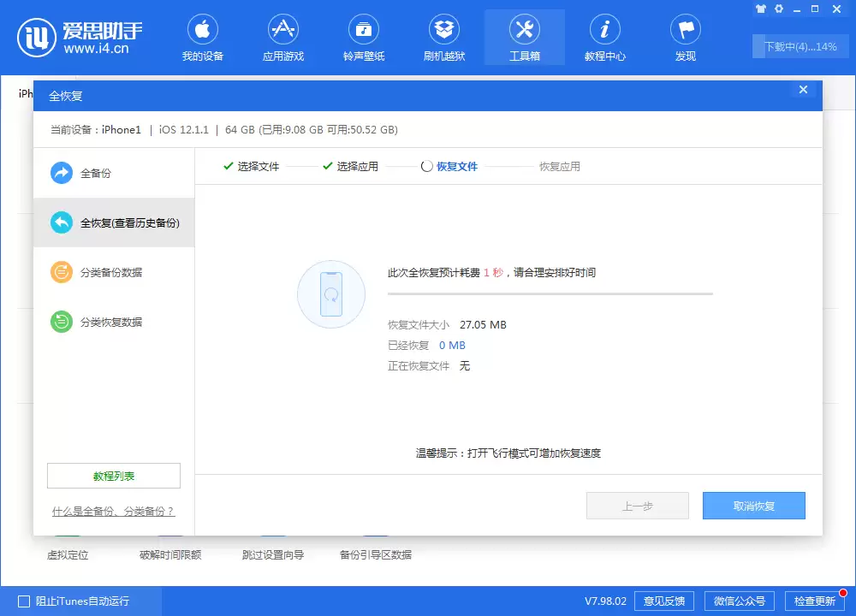
Task: Click 破解时间限额 tool label
Action: coord(170,555)
